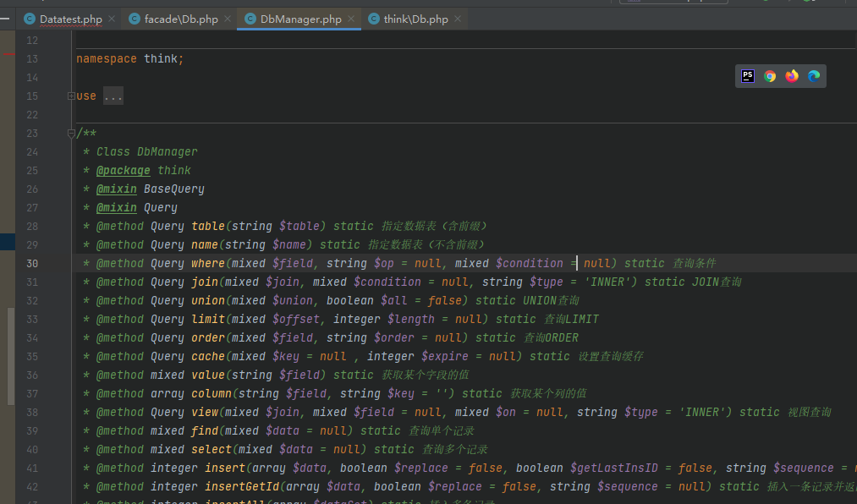Close the Datatest.php tab

pos(112,19)
